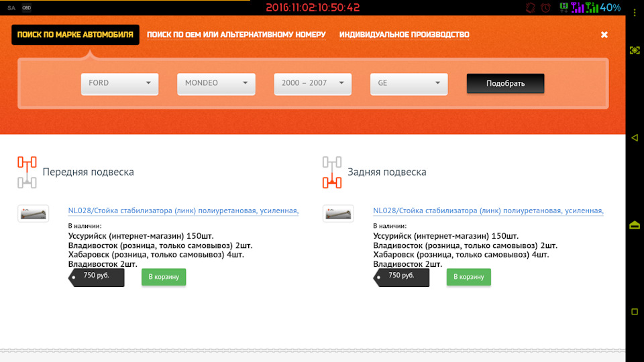Open the FORD make dropdown
The height and width of the screenshot is (362, 644).
tap(119, 83)
